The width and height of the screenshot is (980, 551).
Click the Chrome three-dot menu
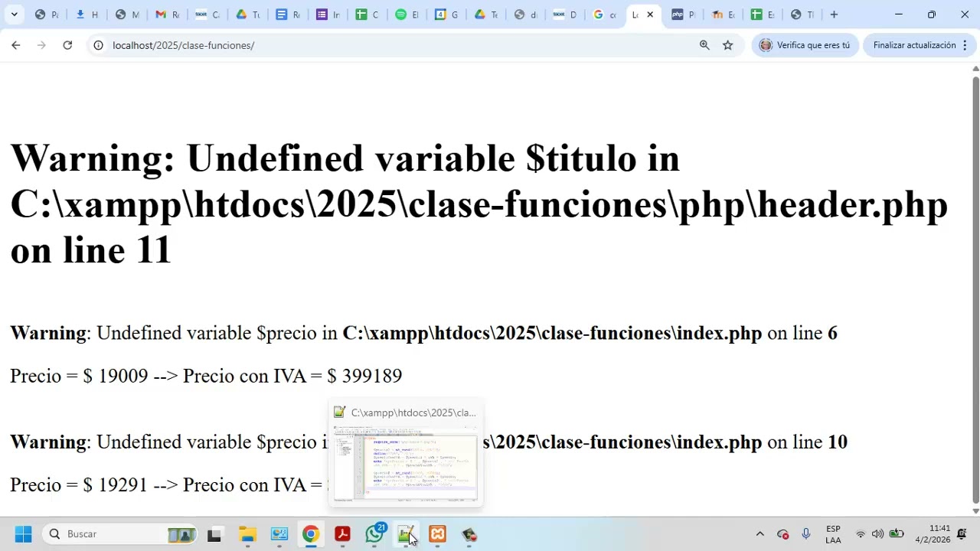pos(965,45)
